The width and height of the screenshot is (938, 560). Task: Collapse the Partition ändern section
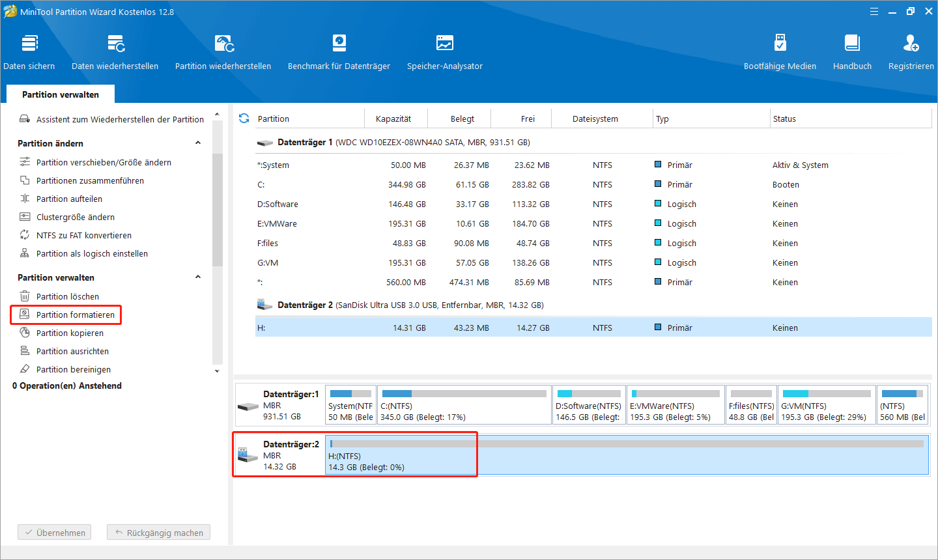[198, 143]
